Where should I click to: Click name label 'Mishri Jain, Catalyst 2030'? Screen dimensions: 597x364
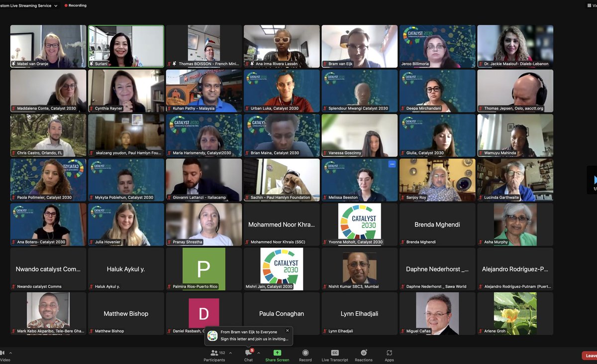(x=269, y=286)
